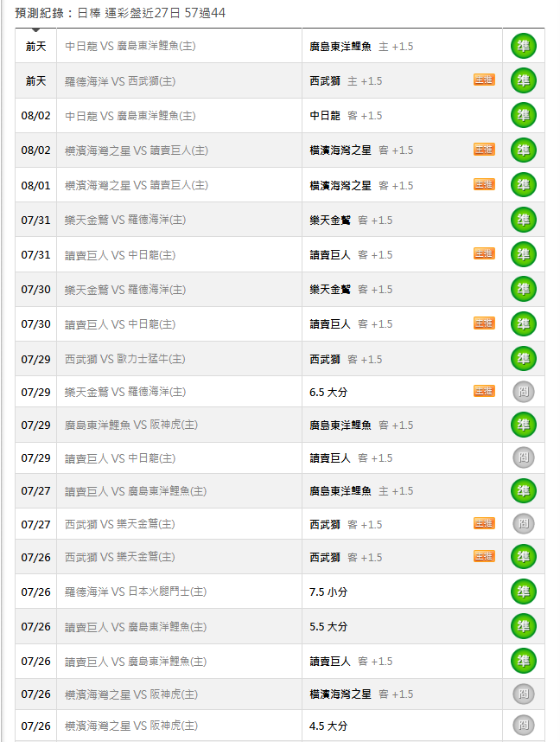560x742 pixels.
Task: Click 主推 badge in 08/01 橫濱海灣之星 row
Action: coord(484,184)
